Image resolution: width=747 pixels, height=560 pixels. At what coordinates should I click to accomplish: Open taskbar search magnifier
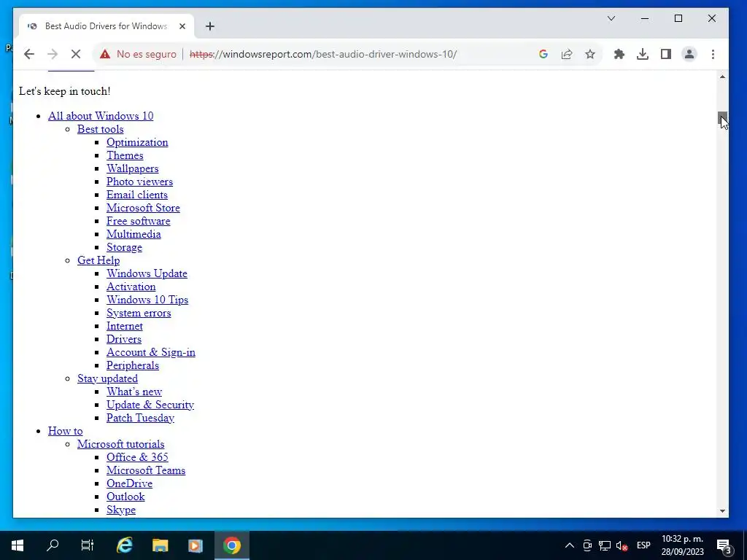pyautogui.click(x=53, y=545)
